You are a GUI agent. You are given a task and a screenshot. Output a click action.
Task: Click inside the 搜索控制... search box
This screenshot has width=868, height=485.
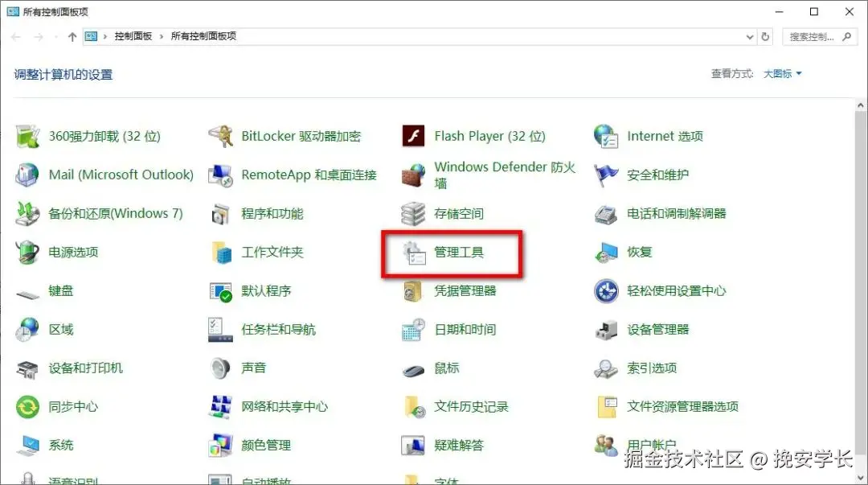coord(812,36)
